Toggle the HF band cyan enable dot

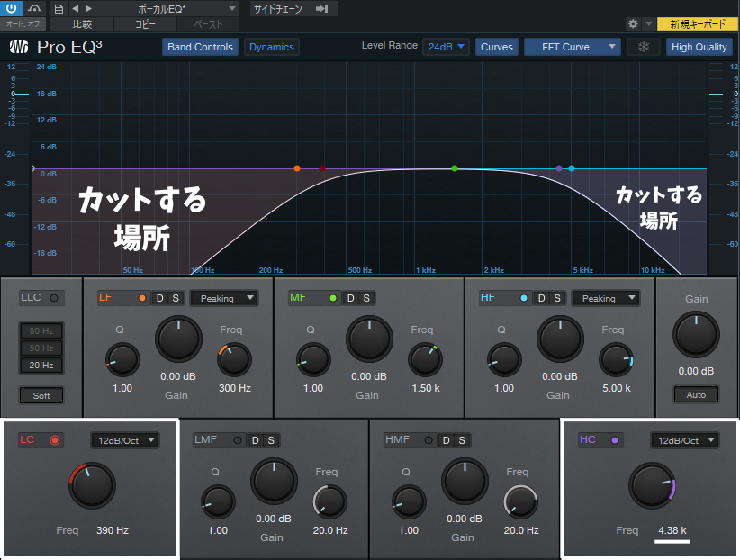coord(524,298)
